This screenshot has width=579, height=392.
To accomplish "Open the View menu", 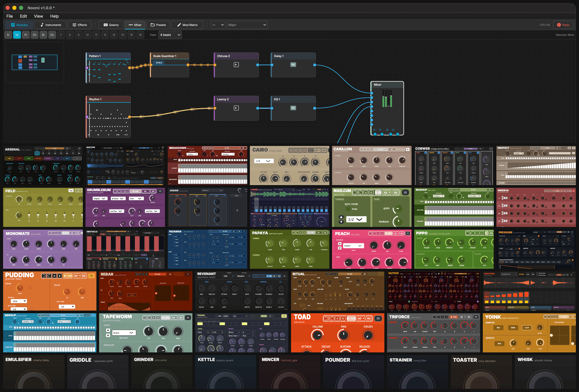I will point(38,16).
